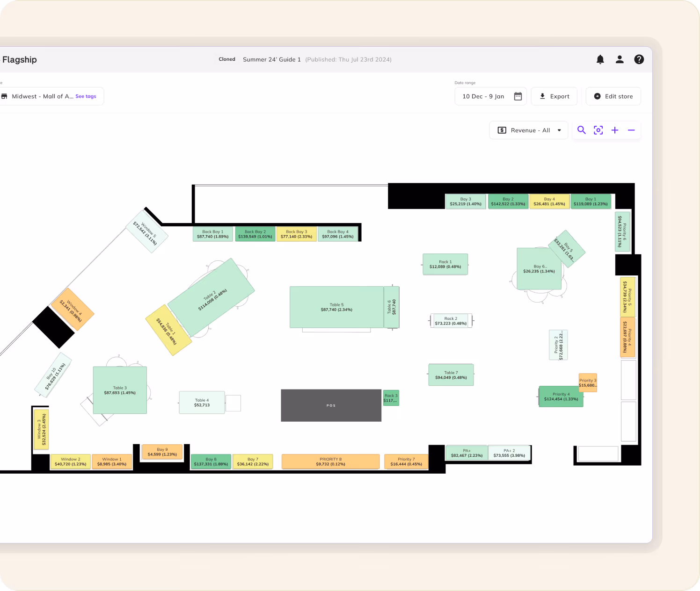
Task: Select the PA+ fixture $82,467
Action: coord(467,453)
